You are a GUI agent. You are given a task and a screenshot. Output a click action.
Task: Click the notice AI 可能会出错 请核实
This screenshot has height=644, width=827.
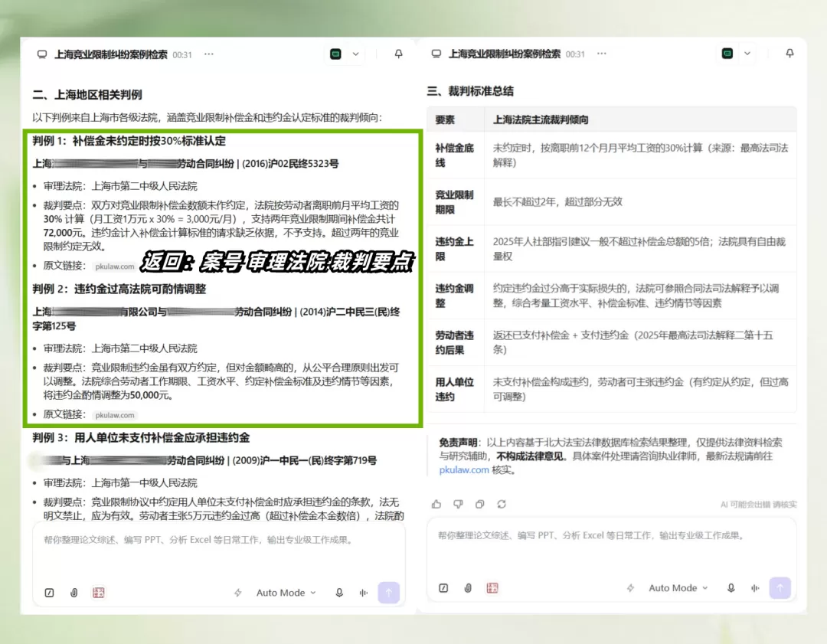point(758,505)
